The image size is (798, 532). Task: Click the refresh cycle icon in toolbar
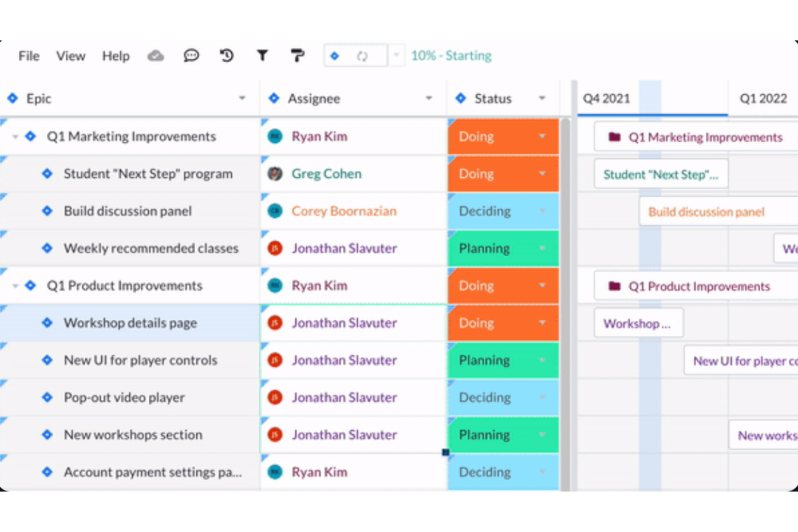tap(362, 56)
